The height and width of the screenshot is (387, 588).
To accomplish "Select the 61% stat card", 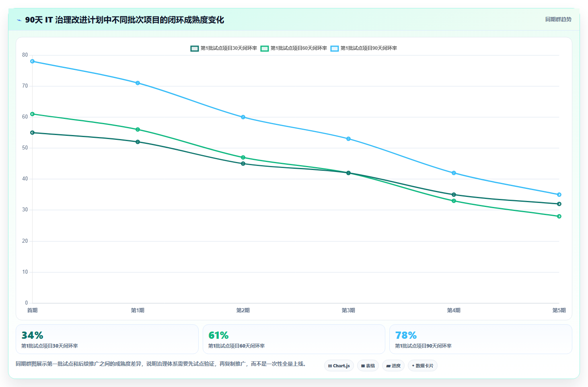I will 294,339.
